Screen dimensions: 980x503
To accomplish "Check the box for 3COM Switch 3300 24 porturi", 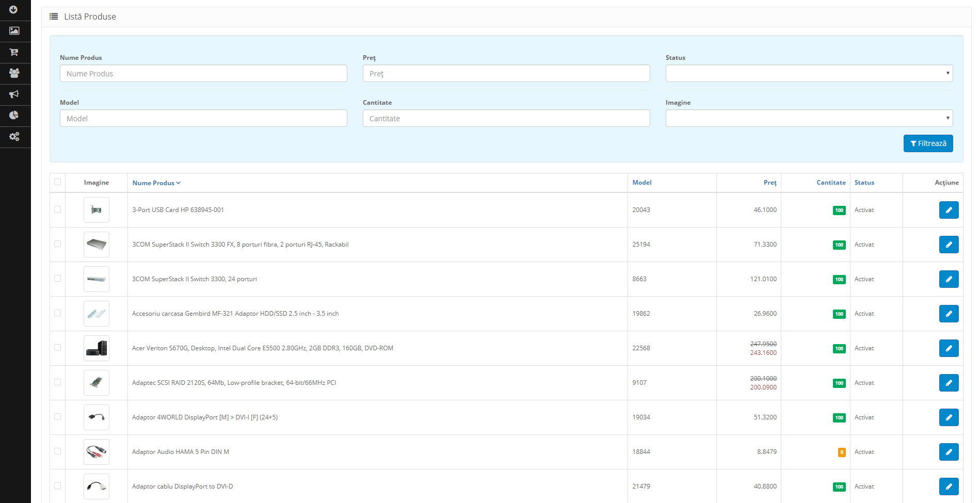I will point(57,279).
